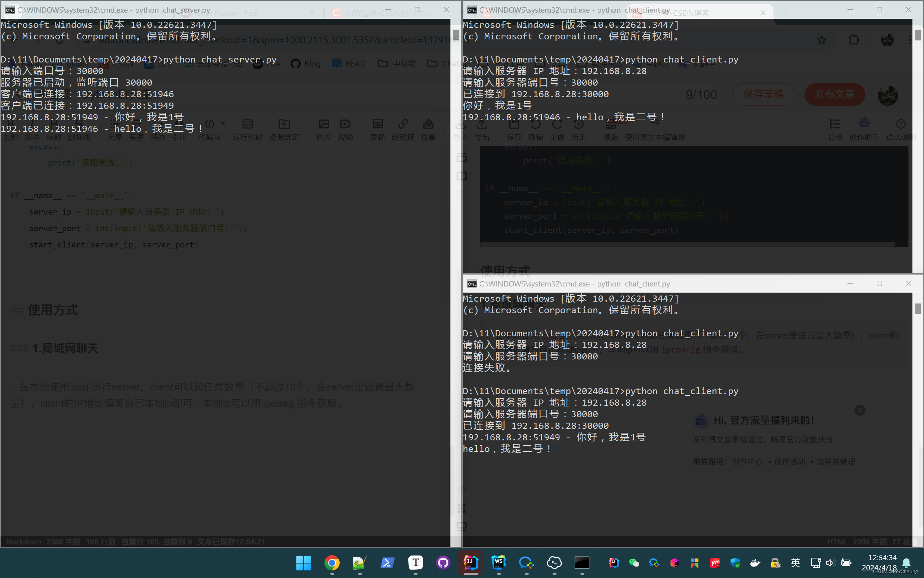This screenshot has height=578, width=924.
Task: Click server line '192.168.8.28:51949 - 你好，我是1号'
Action: pyautogui.click(x=92, y=117)
